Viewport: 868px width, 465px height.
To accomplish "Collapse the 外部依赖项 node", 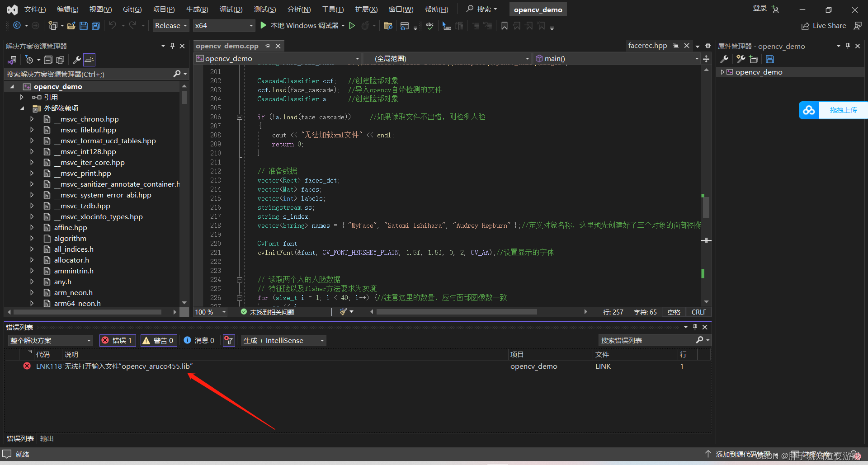I will click(x=22, y=108).
